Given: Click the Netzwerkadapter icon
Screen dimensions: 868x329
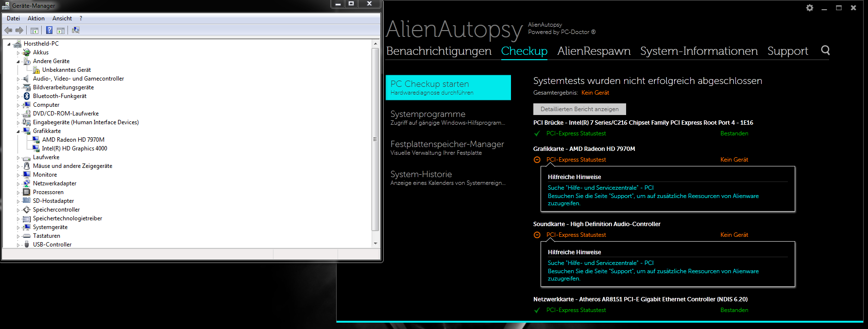Looking at the screenshot, I should [x=27, y=183].
